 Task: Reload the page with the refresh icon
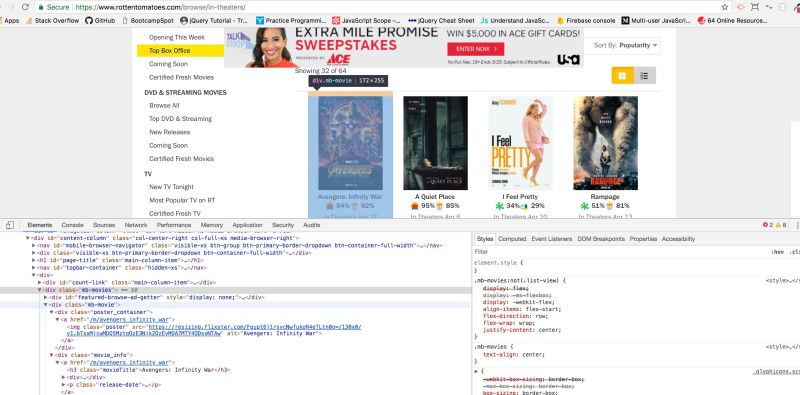click(26, 7)
